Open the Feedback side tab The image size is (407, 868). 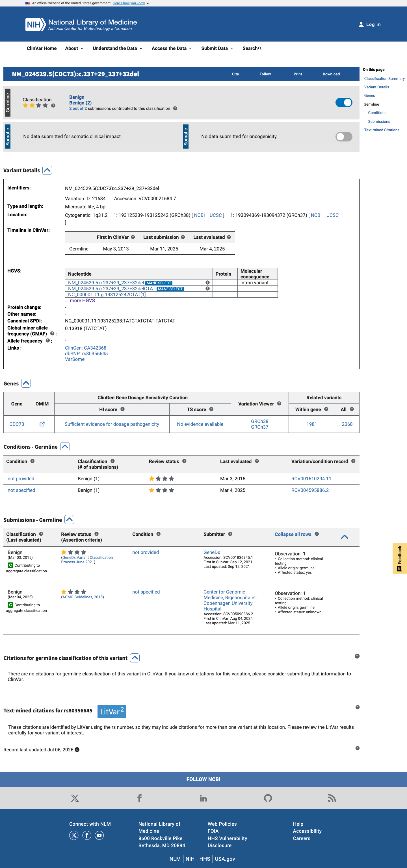400,558
